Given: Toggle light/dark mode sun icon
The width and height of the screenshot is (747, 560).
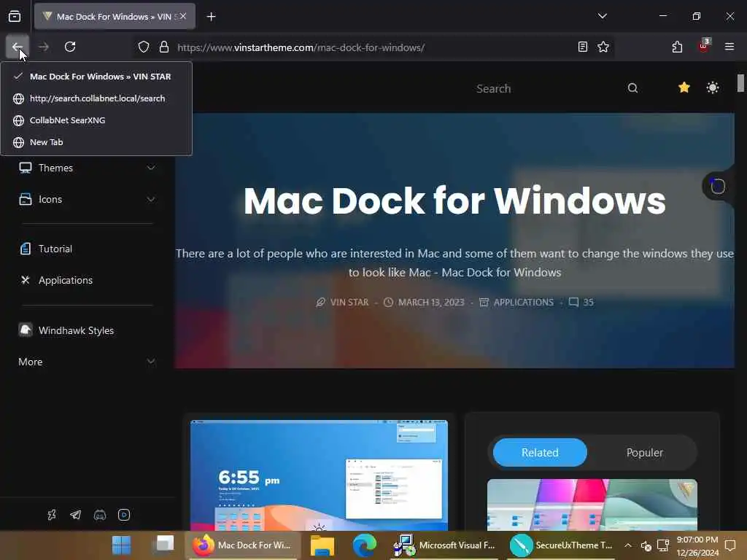Looking at the screenshot, I should click(713, 87).
